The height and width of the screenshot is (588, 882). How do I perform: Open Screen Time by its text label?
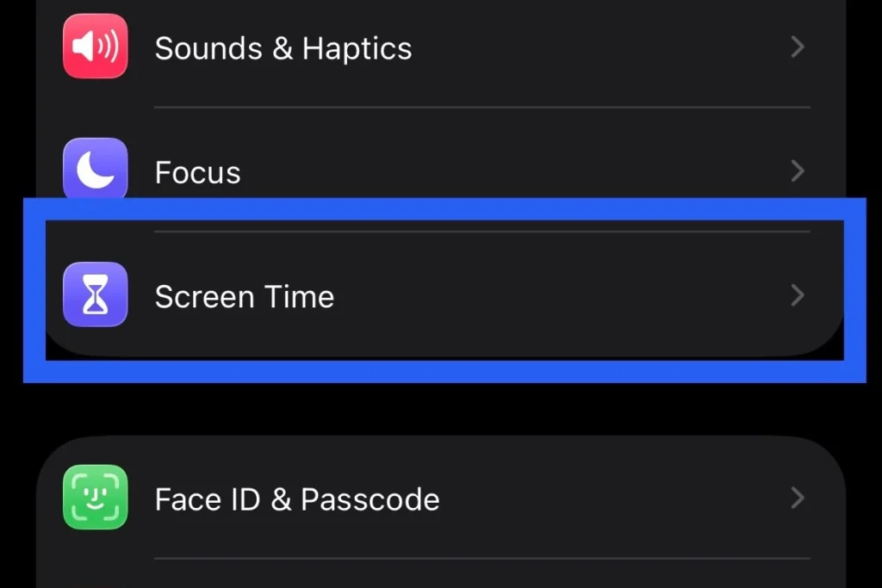click(x=244, y=296)
